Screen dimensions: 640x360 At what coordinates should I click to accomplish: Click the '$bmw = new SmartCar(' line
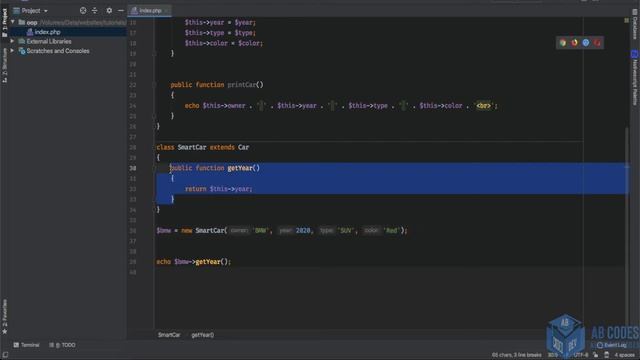pyautogui.click(x=282, y=231)
